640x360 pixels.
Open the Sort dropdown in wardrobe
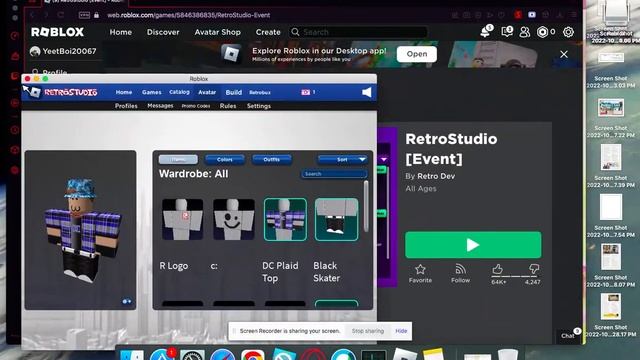point(342,160)
